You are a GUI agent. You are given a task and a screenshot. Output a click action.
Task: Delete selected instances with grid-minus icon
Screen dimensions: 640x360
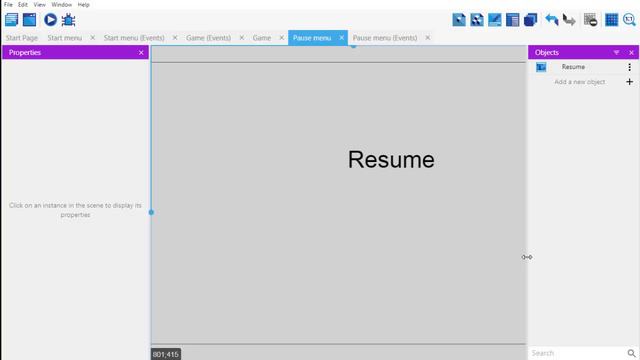590,20
